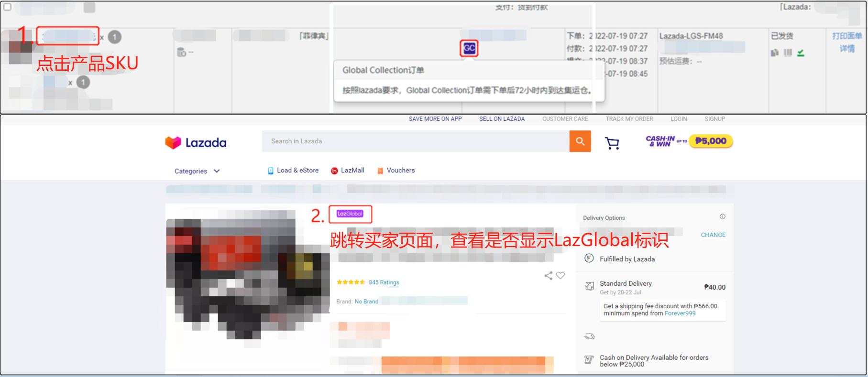Click the Forever999 store link

coord(680,313)
